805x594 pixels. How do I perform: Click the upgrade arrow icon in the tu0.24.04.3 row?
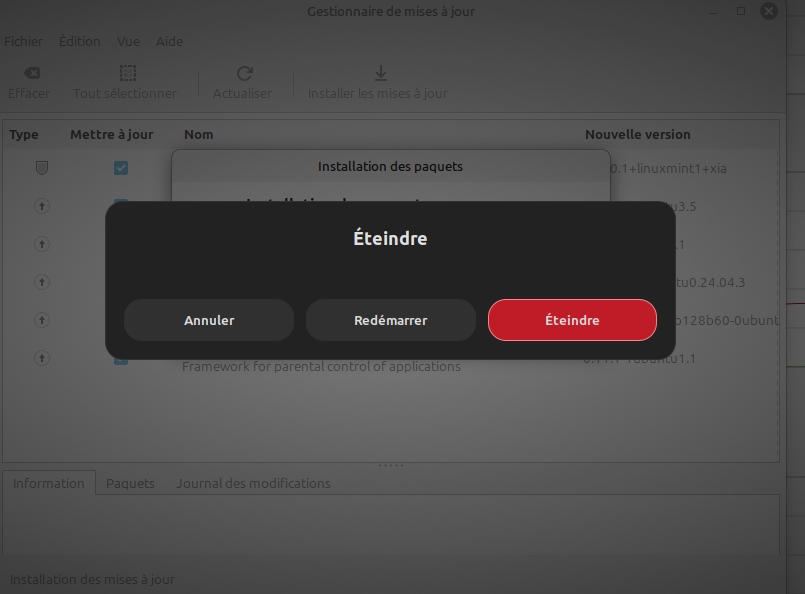click(x=42, y=282)
